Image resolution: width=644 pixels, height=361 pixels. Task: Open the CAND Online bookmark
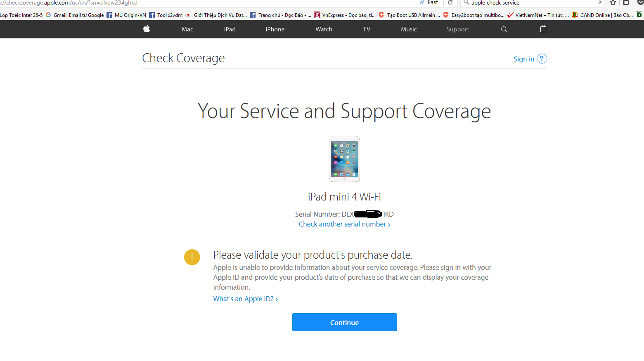pos(602,15)
